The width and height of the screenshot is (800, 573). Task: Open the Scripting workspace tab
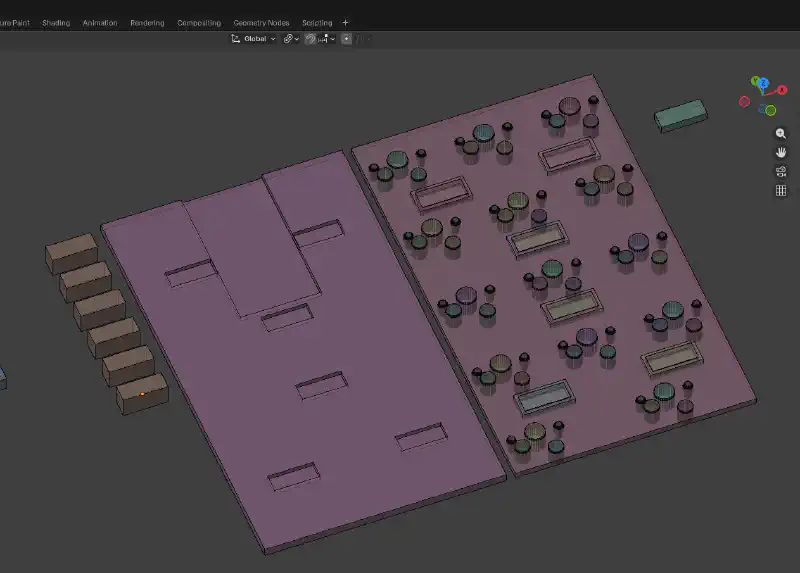click(x=317, y=23)
